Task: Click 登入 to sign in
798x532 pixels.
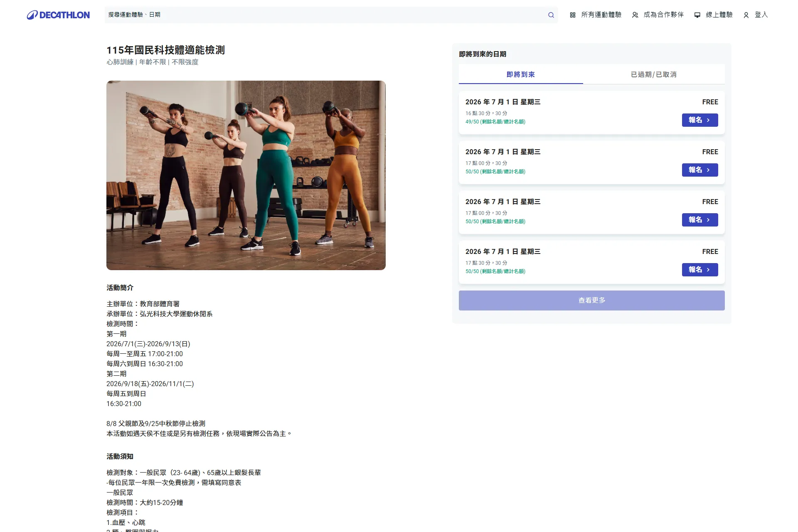Action: click(x=756, y=15)
